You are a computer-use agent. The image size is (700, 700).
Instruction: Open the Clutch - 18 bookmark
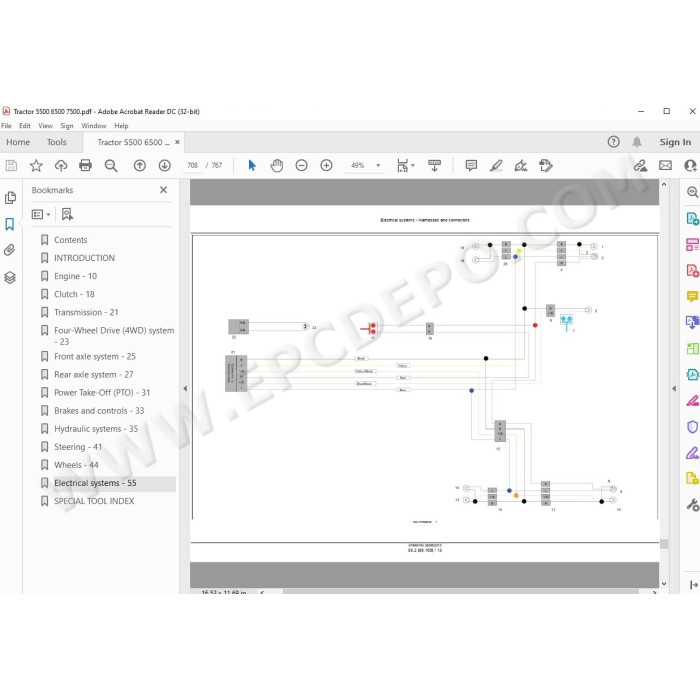point(74,294)
